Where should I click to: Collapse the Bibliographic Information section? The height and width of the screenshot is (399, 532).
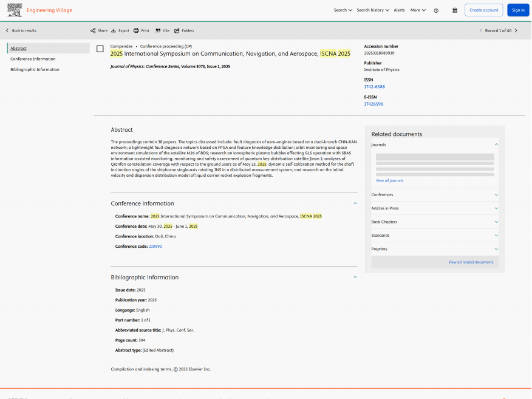(355, 277)
